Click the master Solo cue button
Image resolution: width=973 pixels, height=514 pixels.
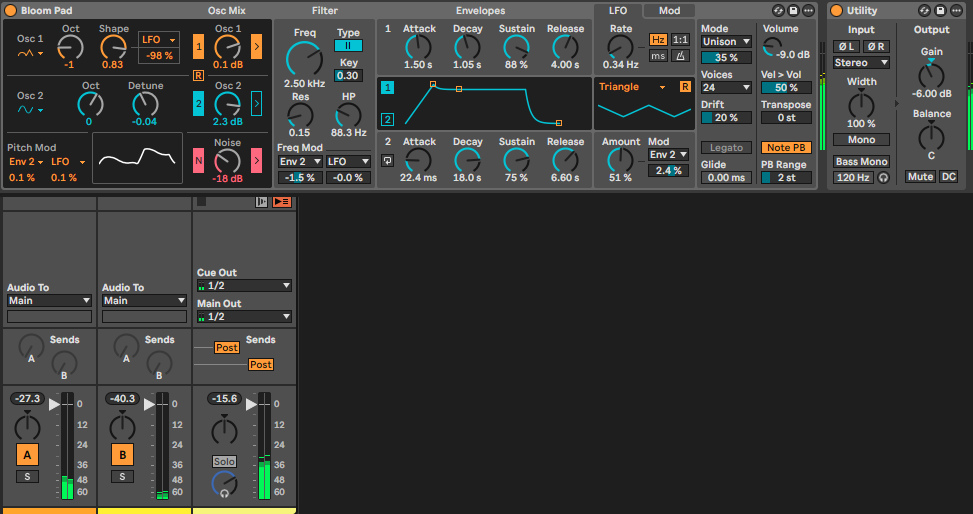point(224,461)
